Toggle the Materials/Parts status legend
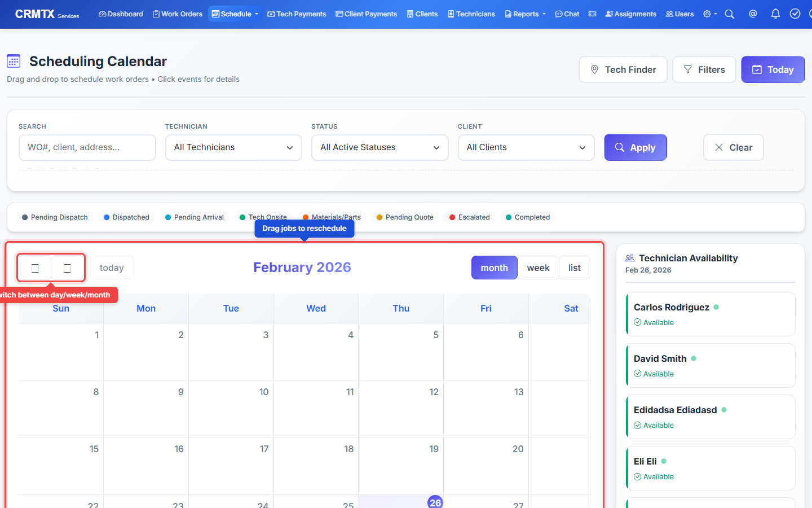This screenshot has width=812, height=508. click(x=332, y=217)
